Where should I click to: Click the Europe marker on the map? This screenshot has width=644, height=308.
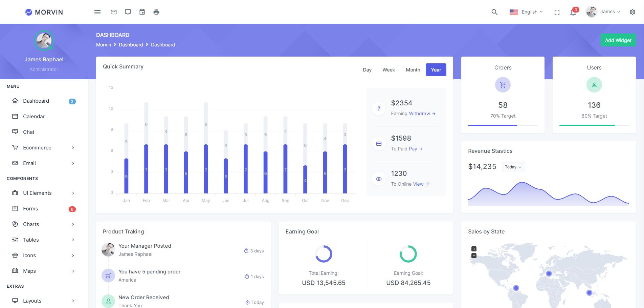point(549,273)
